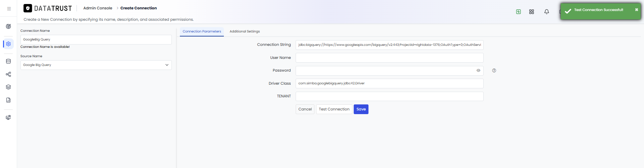The image size is (644, 168).
Task: Click the 'Test Connection Successful!' toast text
Action: tap(598, 10)
